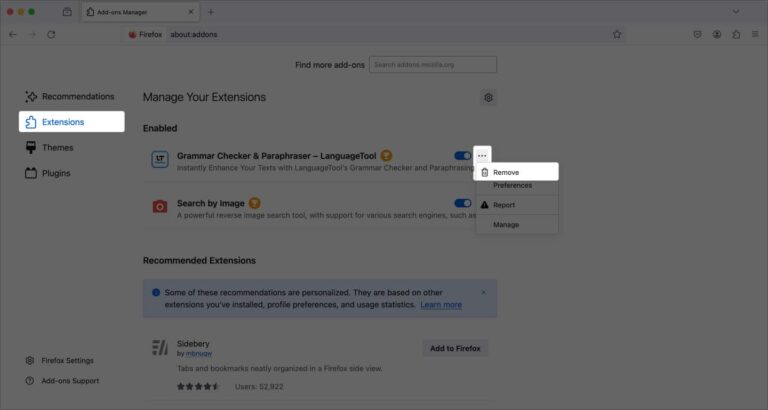Viewport: 768px width, 410px height.
Task: Open the extensions puzzle icon in toolbar
Action: 737,34
